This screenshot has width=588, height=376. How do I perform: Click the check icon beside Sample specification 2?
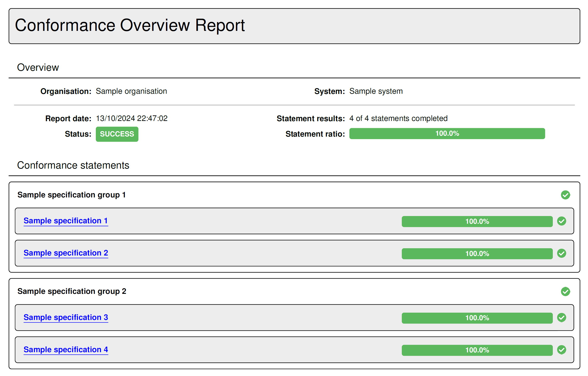[562, 253]
